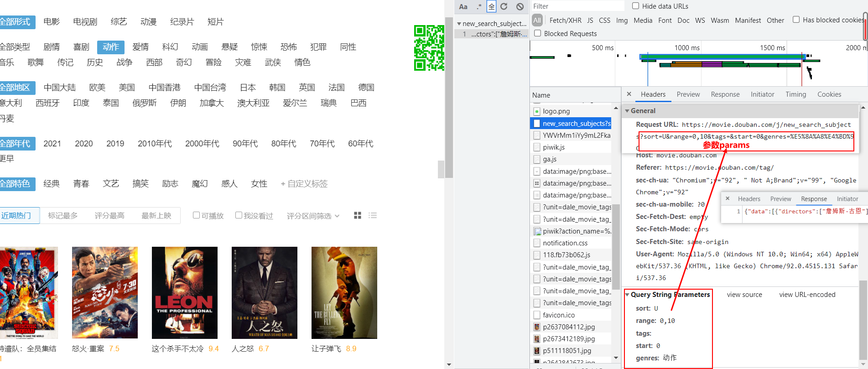Select the 中国大陆 region tag
Viewport: 868px width, 369px height.
[60, 88]
